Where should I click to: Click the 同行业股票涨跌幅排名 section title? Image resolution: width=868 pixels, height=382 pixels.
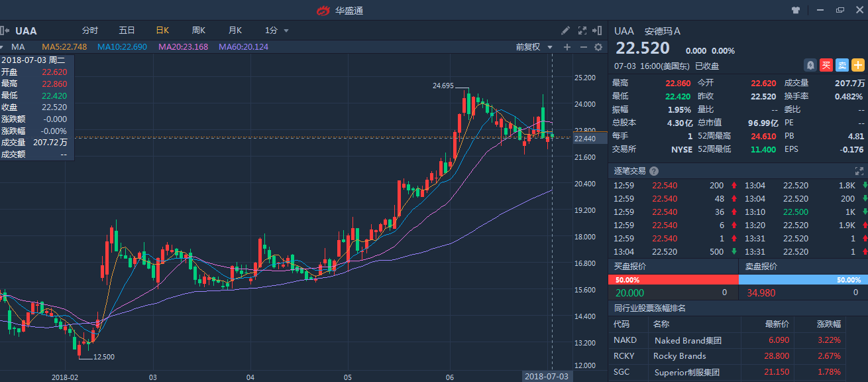(650, 308)
